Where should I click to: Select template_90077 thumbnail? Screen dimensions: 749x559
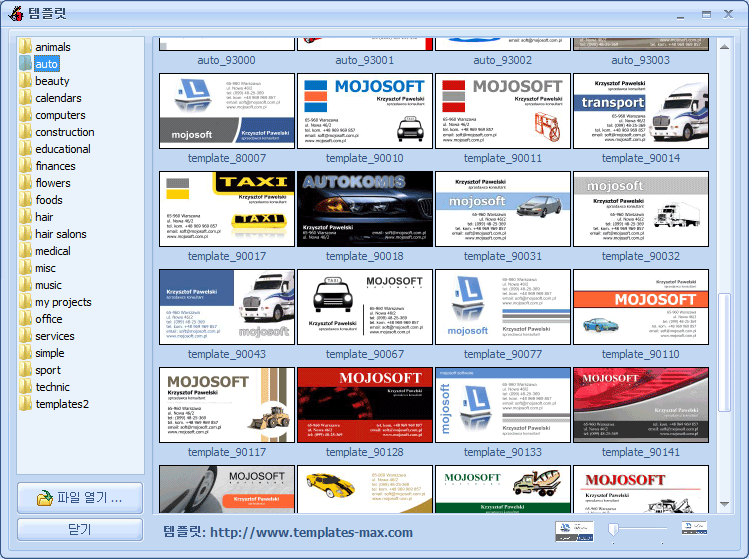click(503, 307)
